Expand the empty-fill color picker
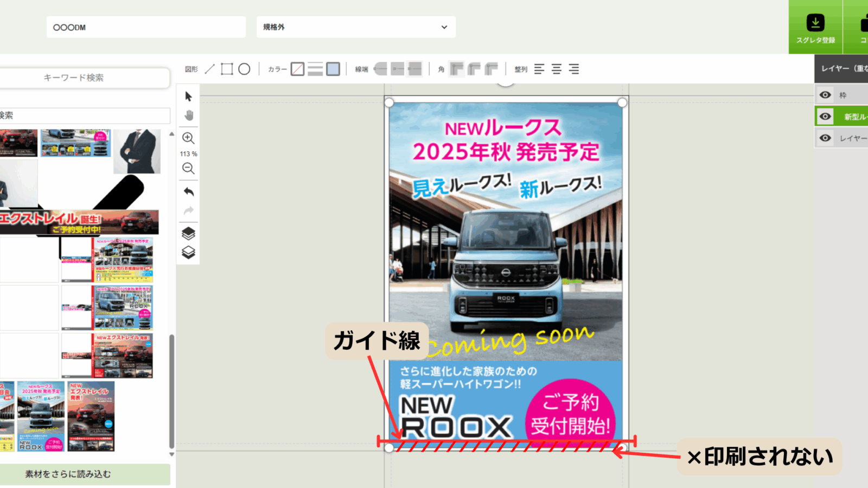Viewport: 868px width, 488px height. click(297, 69)
